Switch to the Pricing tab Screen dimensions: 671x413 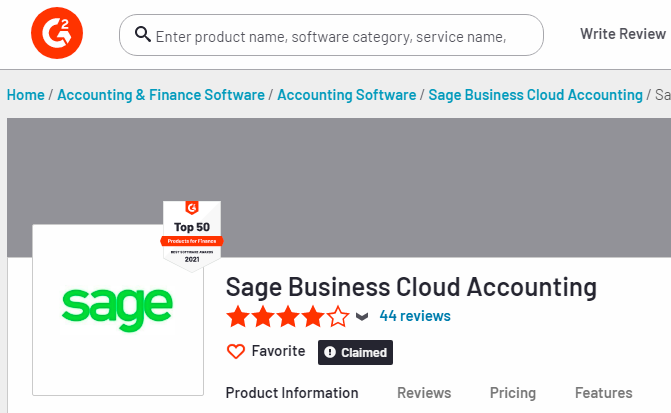513,393
